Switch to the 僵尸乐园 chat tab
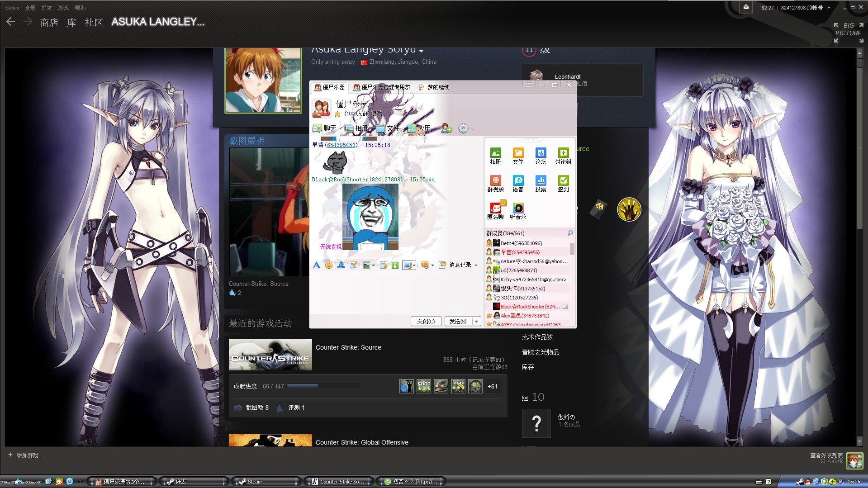The height and width of the screenshot is (488, 868). [330, 87]
